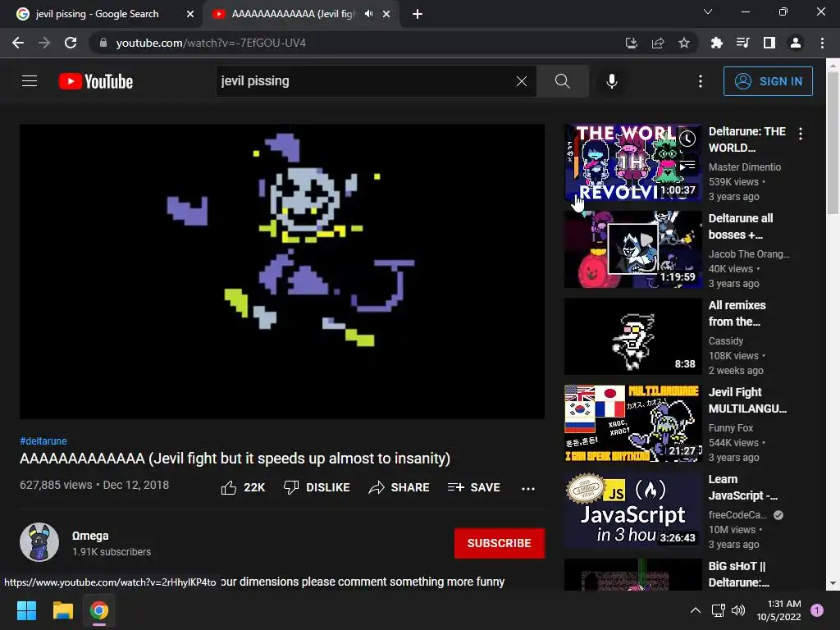Screen dimensions: 840x630
Task: Open Chrome media control icon
Action: [x=742, y=43]
